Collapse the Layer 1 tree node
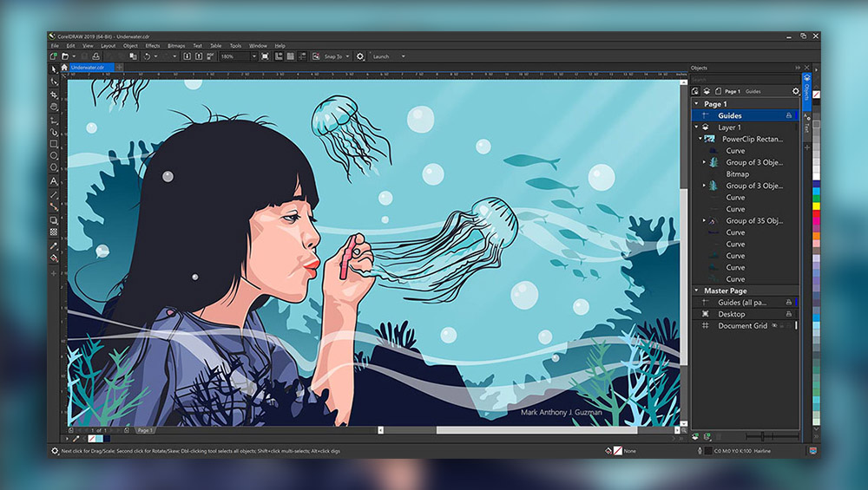Viewport: 868px width, 490px height. coord(696,127)
